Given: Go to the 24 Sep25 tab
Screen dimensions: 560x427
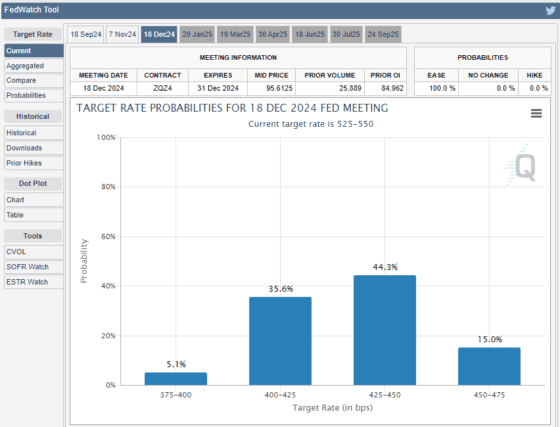Looking at the screenshot, I should point(383,34).
